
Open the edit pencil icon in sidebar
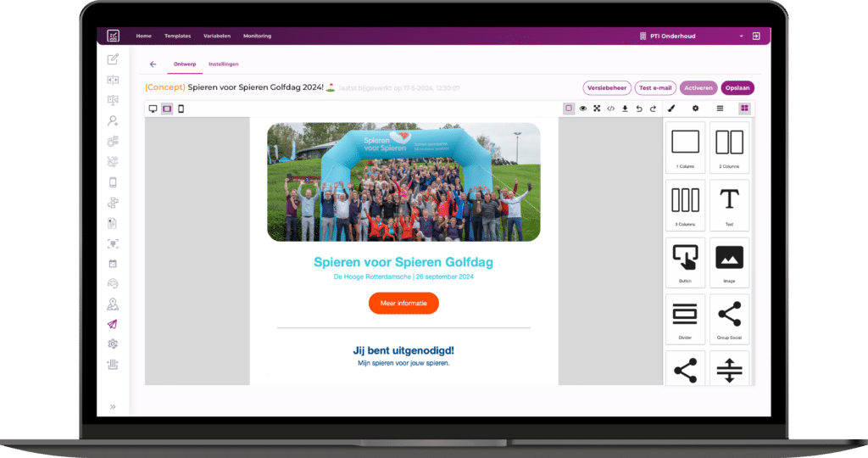(113, 59)
